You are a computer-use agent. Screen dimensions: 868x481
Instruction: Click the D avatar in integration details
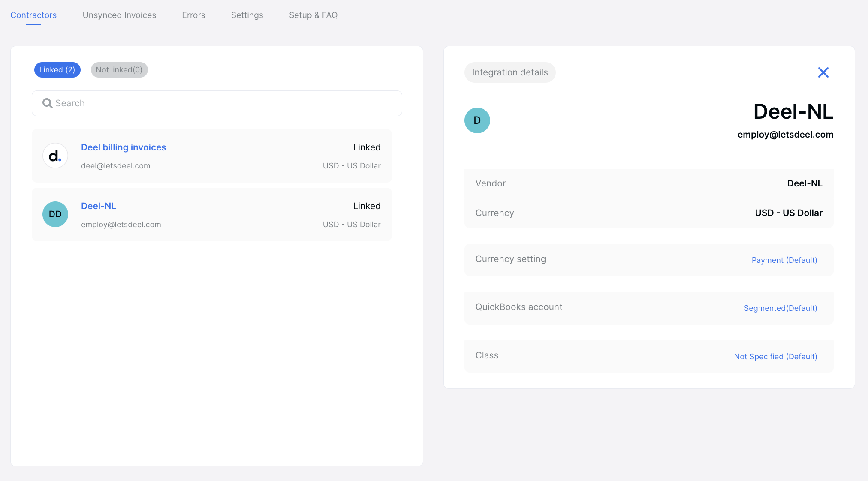477,120
